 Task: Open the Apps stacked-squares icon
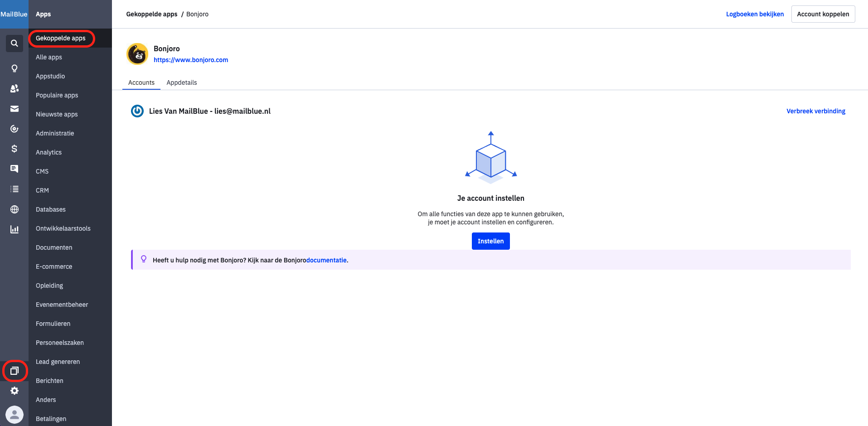tap(15, 371)
